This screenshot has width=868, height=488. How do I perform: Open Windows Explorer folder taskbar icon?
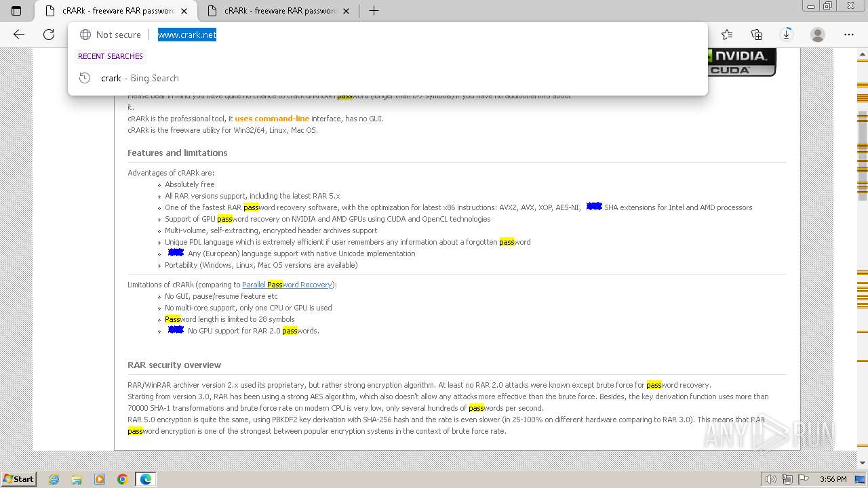point(77,479)
